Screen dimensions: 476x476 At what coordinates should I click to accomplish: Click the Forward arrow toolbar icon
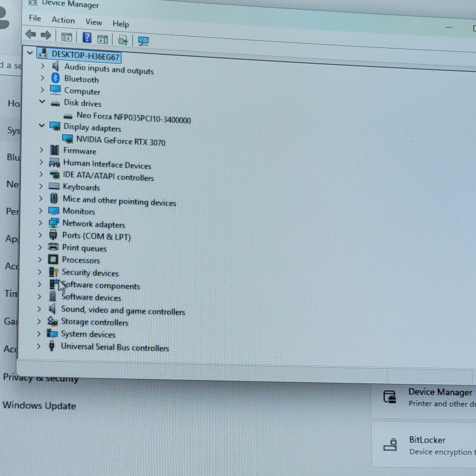(46, 35)
